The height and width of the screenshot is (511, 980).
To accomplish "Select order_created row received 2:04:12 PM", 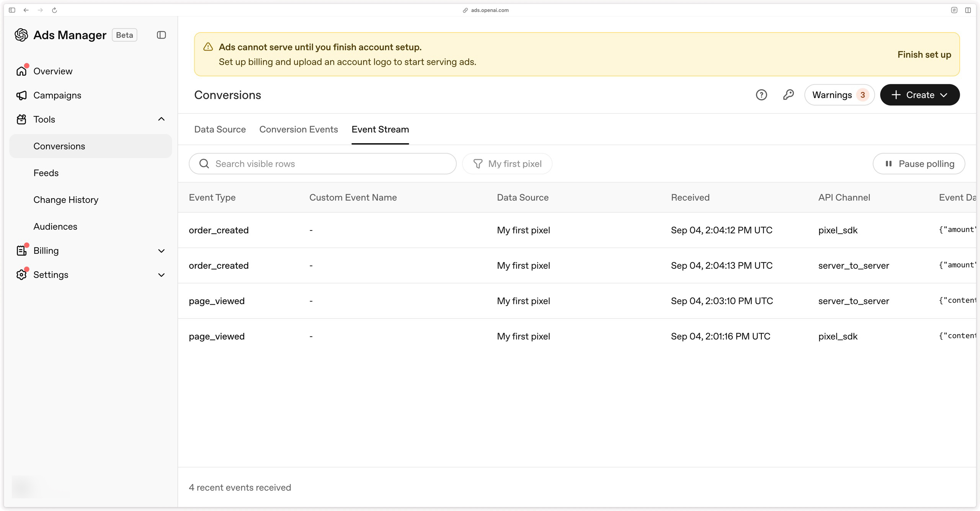I will pos(577,230).
